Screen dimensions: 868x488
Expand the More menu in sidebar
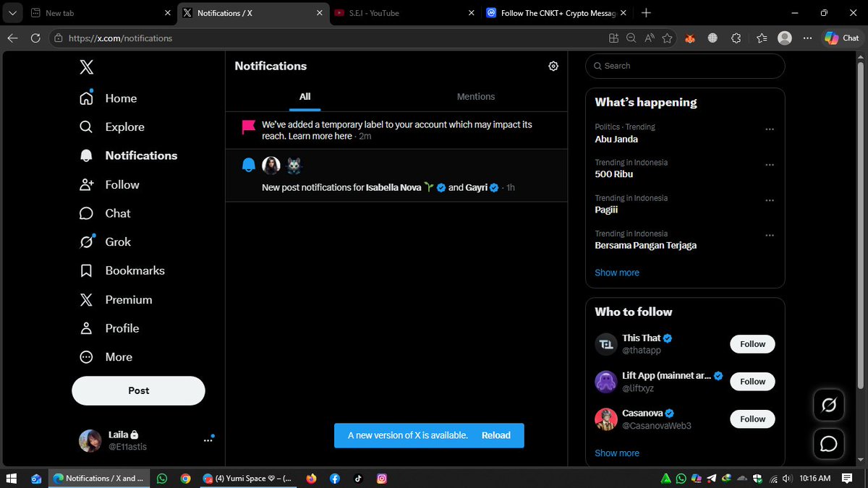(106, 357)
